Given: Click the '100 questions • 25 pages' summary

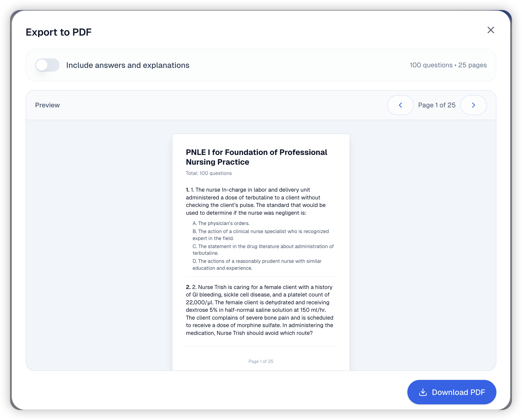Looking at the screenshot, I should tap(448, 65).
